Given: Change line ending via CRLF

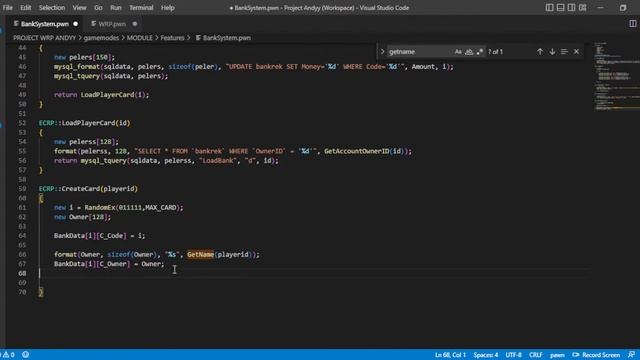Looking at the screenshot, I should [536, 355].
